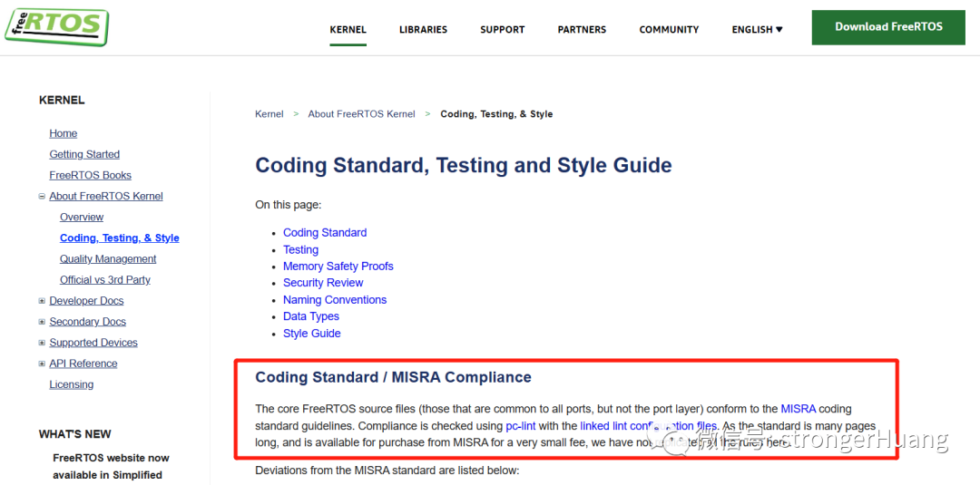Click the Simplified Chinese website news item

click(x=112, y=466)
